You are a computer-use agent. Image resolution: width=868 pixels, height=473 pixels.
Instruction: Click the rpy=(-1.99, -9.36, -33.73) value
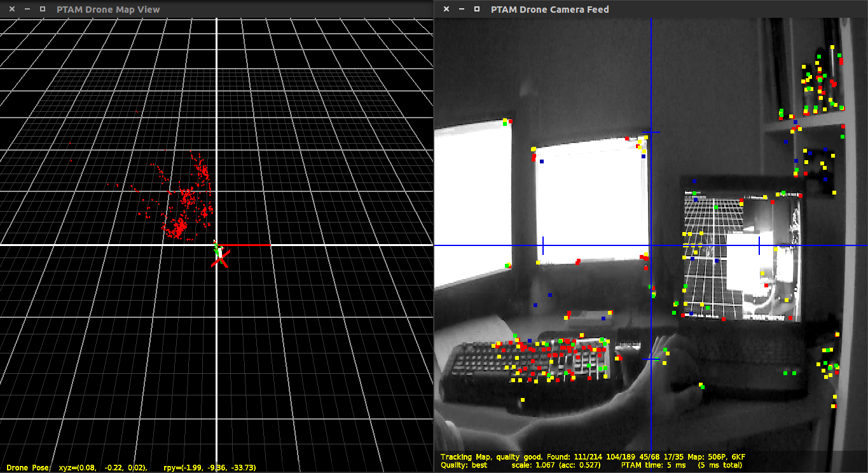210,468
